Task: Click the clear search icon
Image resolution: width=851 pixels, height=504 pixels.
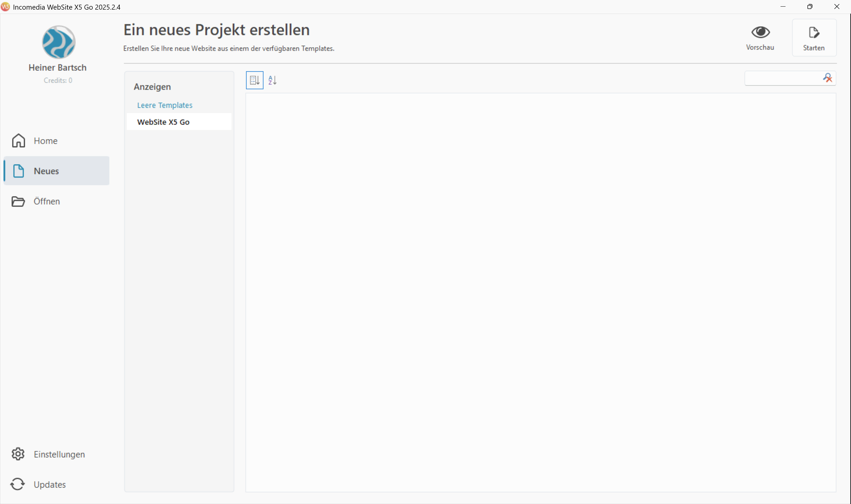Action: click(x=828, y=78)
